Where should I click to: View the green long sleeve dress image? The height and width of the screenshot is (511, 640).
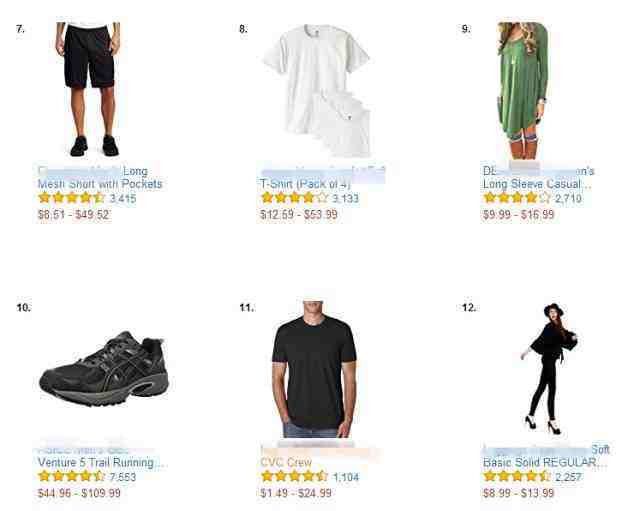click(x=523, y=91)
